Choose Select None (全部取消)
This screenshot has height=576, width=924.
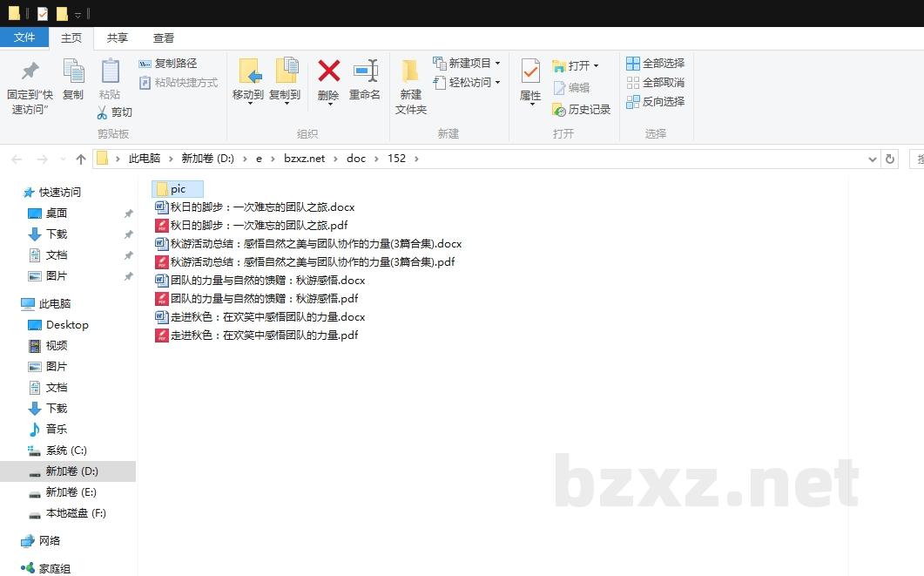(655, 83)
